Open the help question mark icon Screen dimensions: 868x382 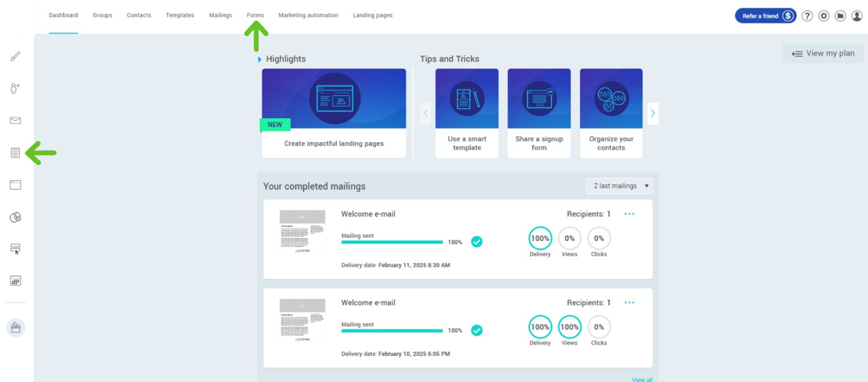tap(807, 16)
